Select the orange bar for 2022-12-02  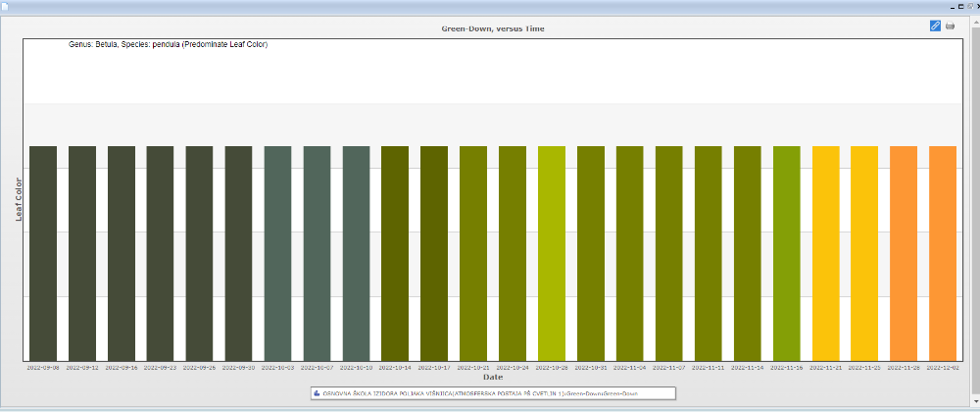click(x=943, y=253)
